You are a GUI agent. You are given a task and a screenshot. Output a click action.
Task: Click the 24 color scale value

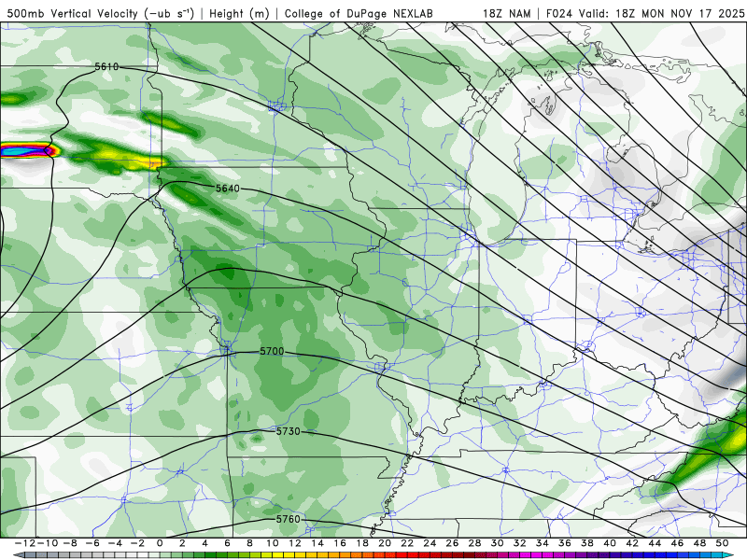[430, 543]
